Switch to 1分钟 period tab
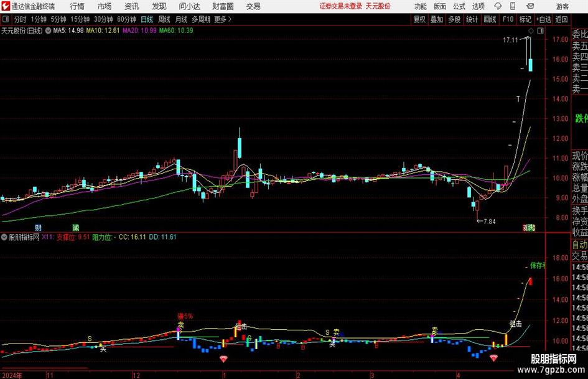588x379 pixels. [x=39, y=19]
